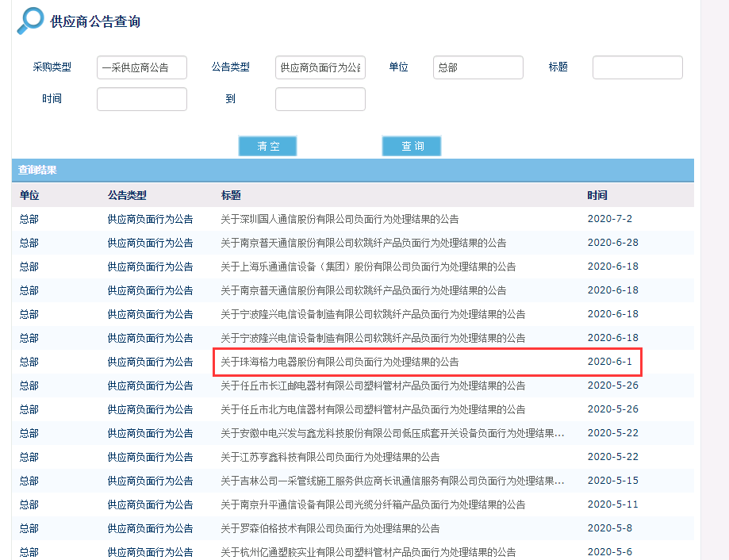Open the 公告类型 dropdown

319,67
